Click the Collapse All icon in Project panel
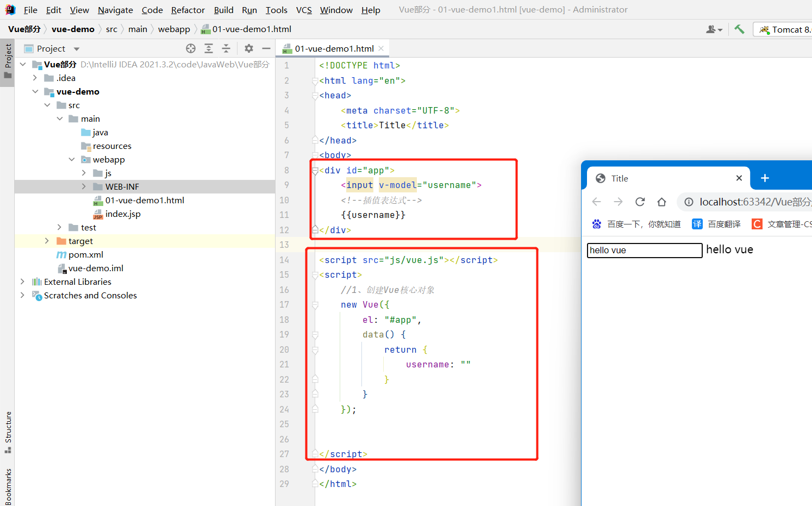The width and height of the screenshot is (812, 506). pyautogui.click(x=226, y=48)
